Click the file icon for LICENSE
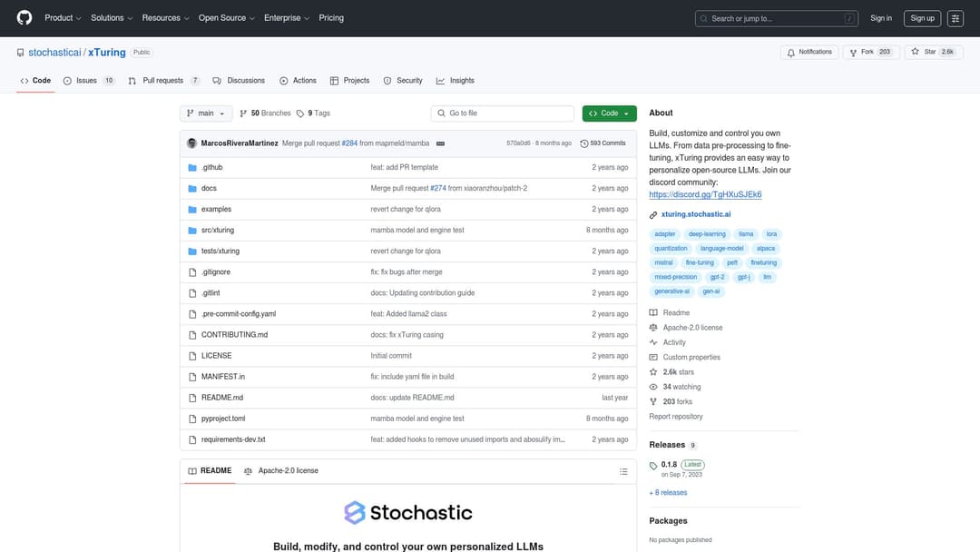980x552 pixels. (x=192, y=356)
